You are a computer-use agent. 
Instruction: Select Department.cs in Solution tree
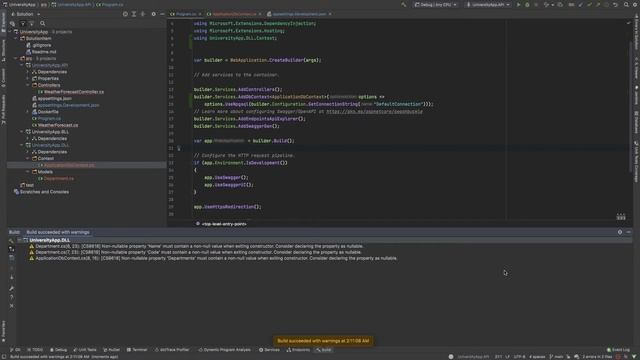pos(56,178)
